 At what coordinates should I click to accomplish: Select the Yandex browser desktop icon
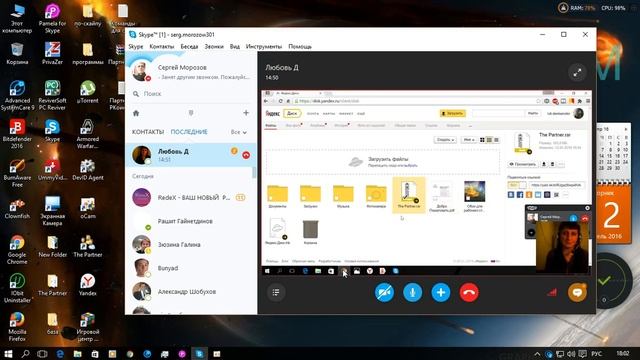pyautogui.click(x=87, y=284)
